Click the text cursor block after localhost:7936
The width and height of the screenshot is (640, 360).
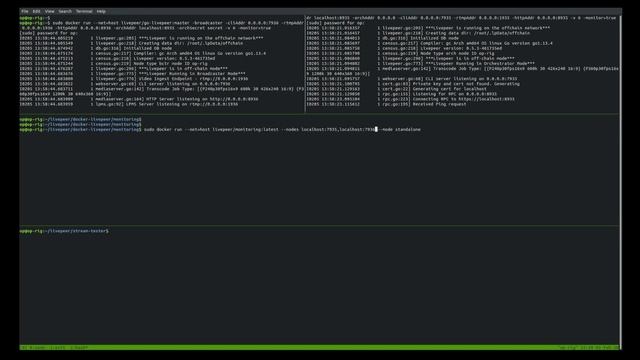point(376,129)
